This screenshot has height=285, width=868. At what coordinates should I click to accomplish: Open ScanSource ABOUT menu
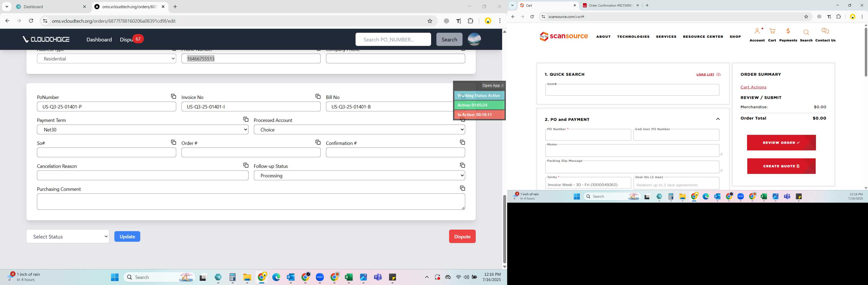point(603,37)
